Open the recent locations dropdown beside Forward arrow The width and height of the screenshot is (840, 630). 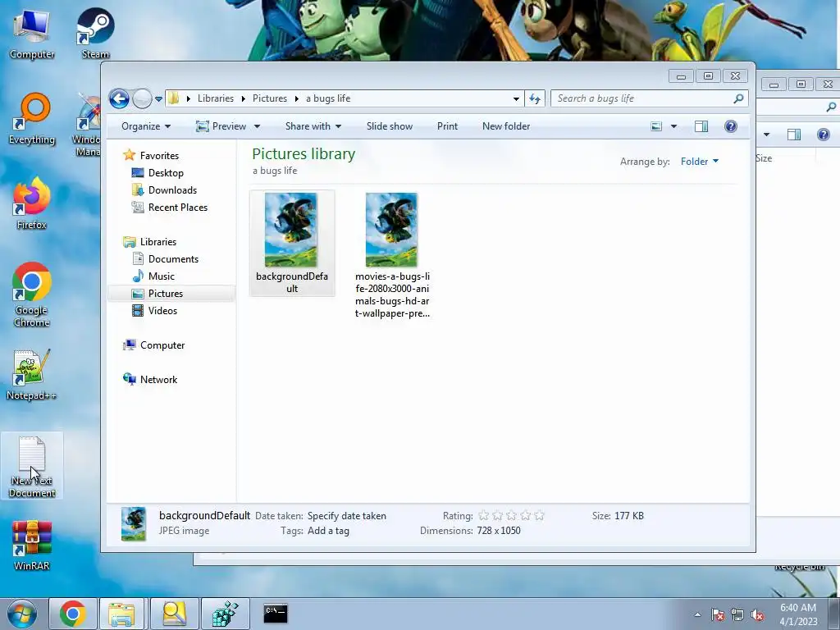[x=158, y=99]
